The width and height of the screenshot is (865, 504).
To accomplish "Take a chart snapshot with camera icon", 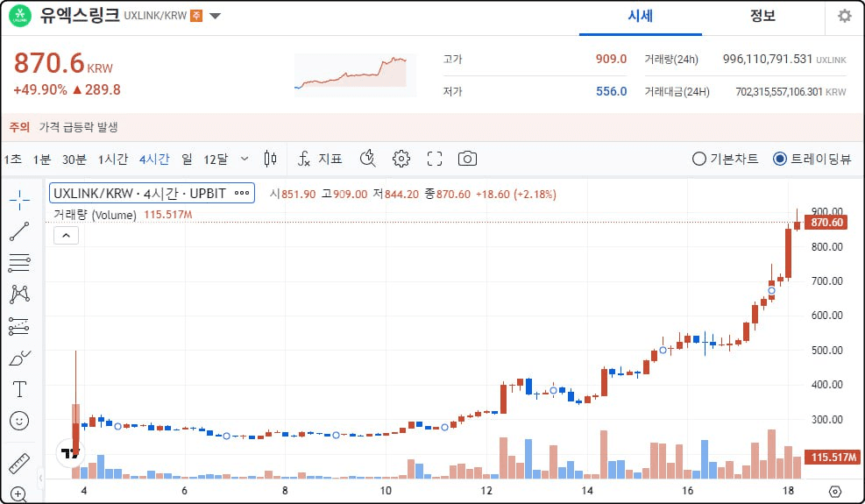I will click(x=467, y=159).
